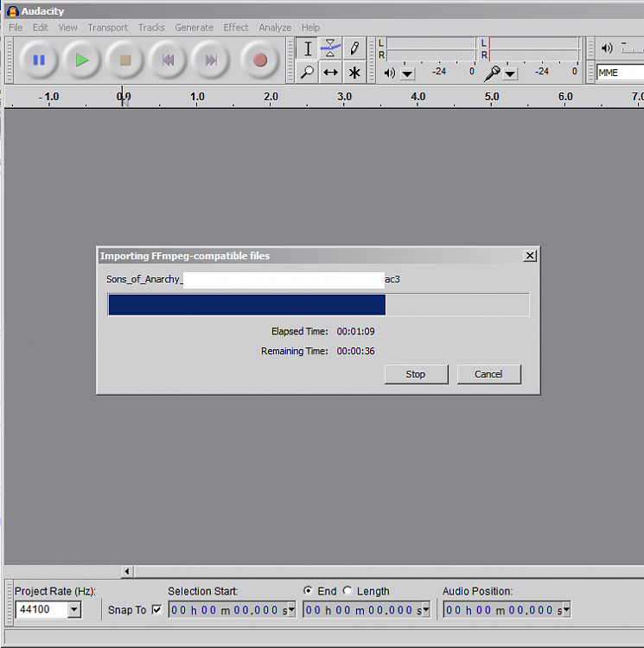644x648 pixels.
Task: Click the selection End time field
Action: [x=362, y=610]
